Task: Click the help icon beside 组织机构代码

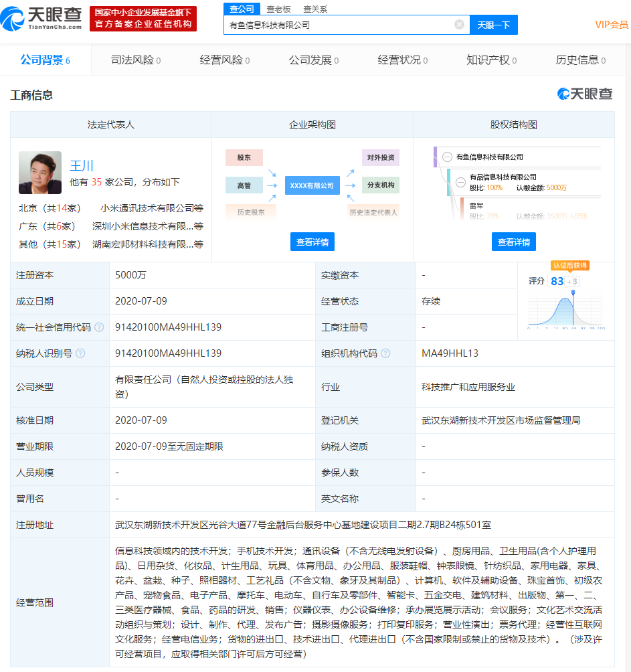Action: pos(385,353)
